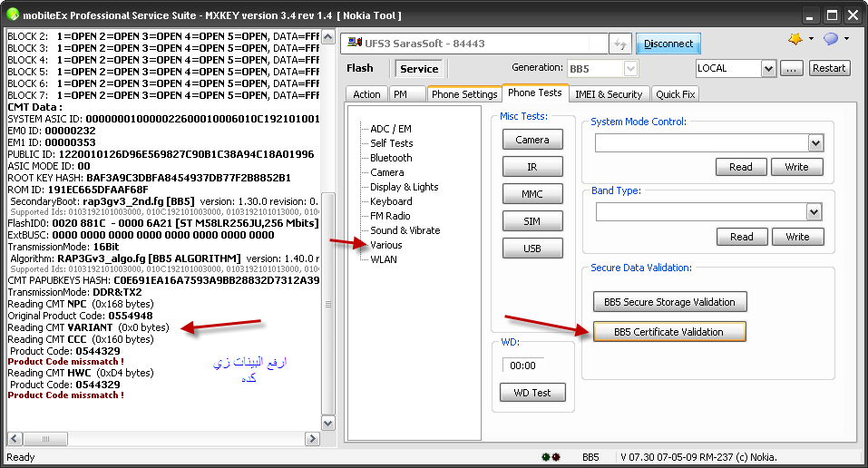This screenshot has height=468, width=868.
Task: Open the PM tab
Action: 407,94
